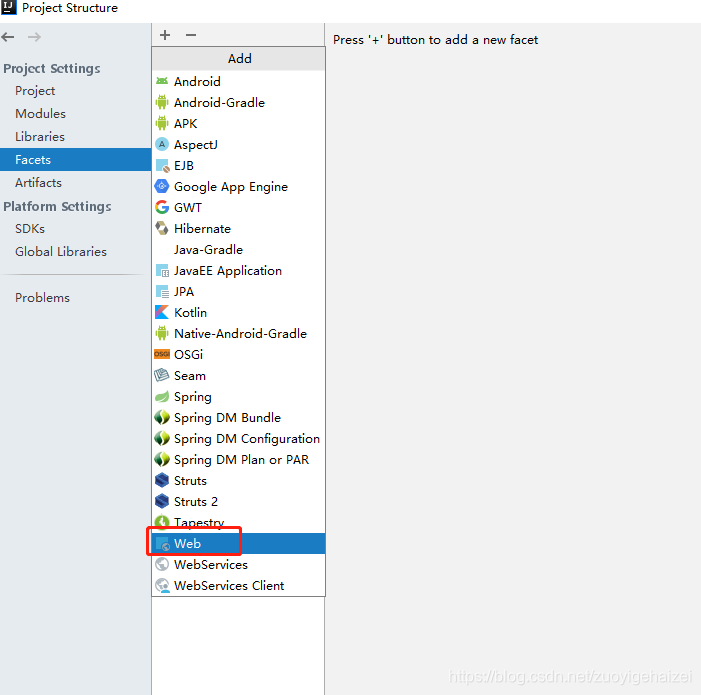Click the JPA icon
Screen dimensions: 701x695
coord(162,291)
